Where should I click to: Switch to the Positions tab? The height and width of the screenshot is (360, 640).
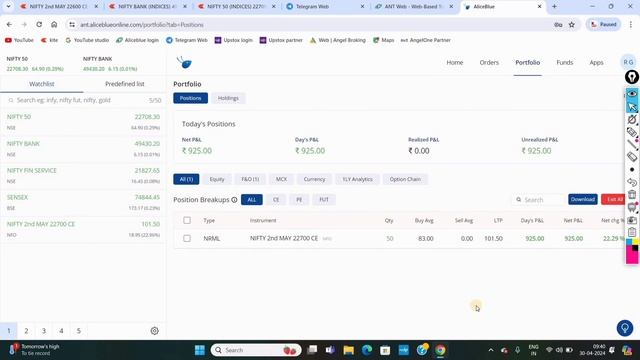pos(191,98)
